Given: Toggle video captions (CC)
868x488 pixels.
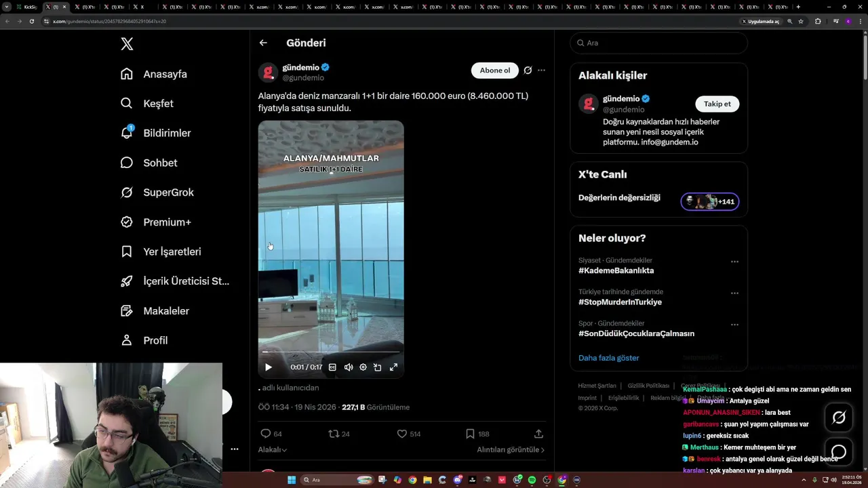Looking at the screenshot, I should (332, 367).
